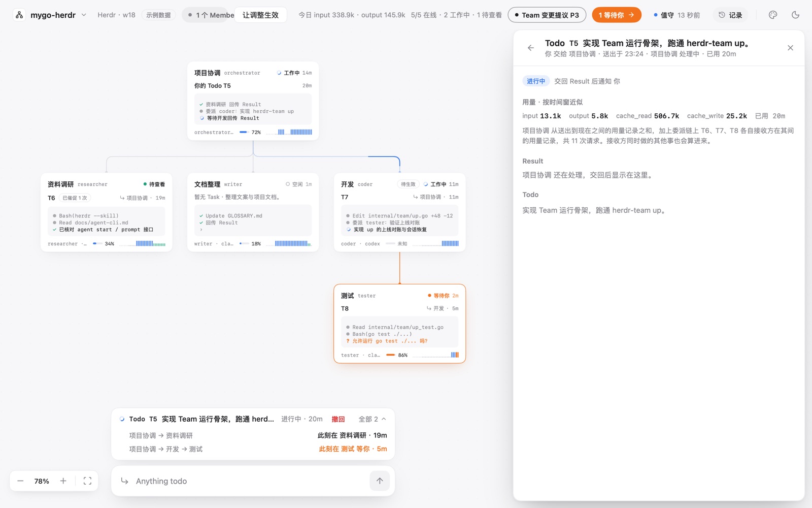This screenshot has width=812, height=508.
Task: Select the 文档整理 writer card title
Action: click(207, 184)
